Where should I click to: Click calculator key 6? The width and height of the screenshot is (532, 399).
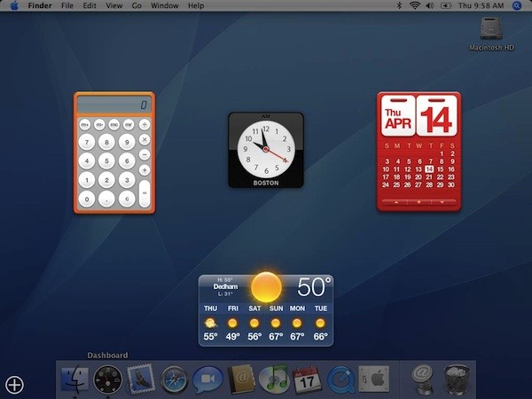pos(127,160)
